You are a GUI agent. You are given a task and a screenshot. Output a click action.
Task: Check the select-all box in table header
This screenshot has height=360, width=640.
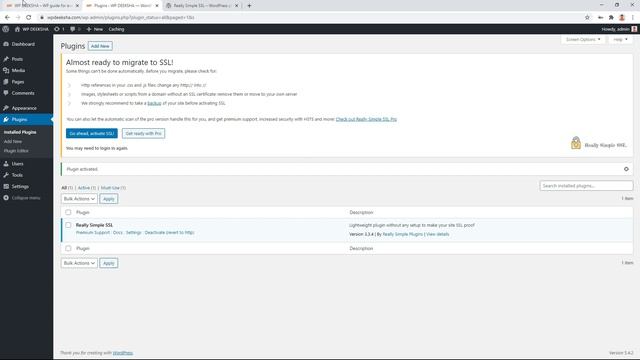(x=68, y=212)
